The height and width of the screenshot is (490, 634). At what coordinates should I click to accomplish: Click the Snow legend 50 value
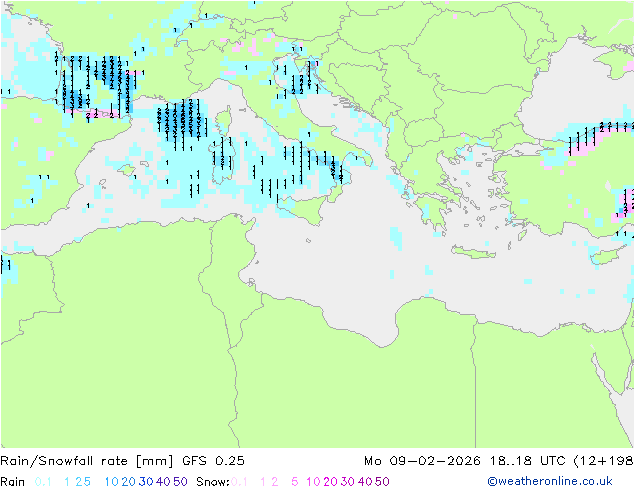pos(383,482)
